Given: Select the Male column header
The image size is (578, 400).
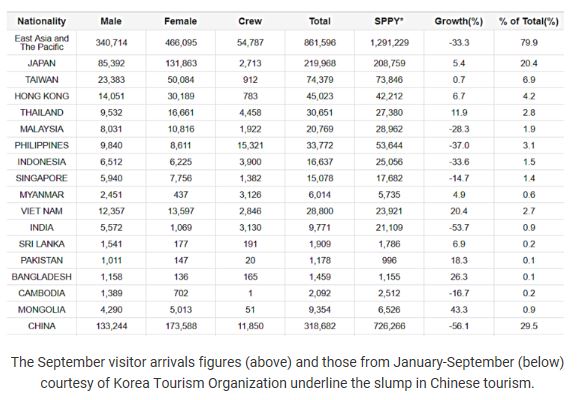Looking at the screenshot, I should tap(111, 21).
